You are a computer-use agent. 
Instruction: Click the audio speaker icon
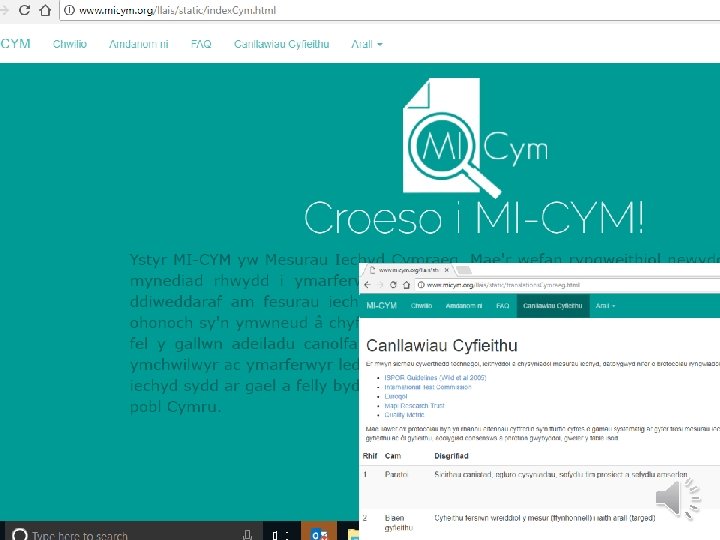pyautogui.click(x=677, y=499)
